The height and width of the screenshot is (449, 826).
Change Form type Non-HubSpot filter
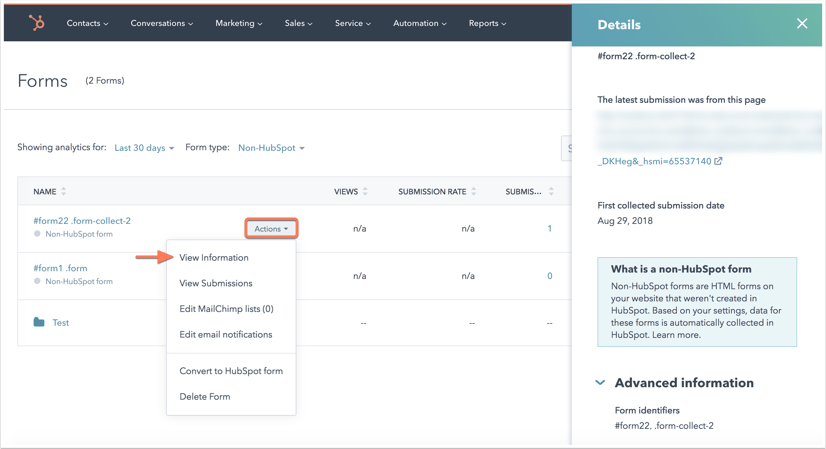(x=271, y=148)
